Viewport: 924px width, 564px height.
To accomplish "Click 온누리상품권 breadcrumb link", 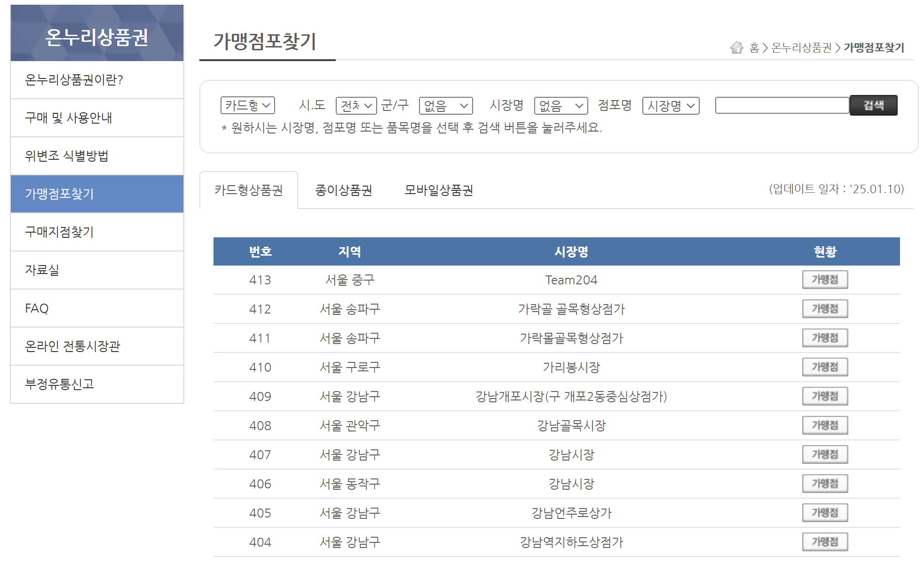I will pos(801,47).
